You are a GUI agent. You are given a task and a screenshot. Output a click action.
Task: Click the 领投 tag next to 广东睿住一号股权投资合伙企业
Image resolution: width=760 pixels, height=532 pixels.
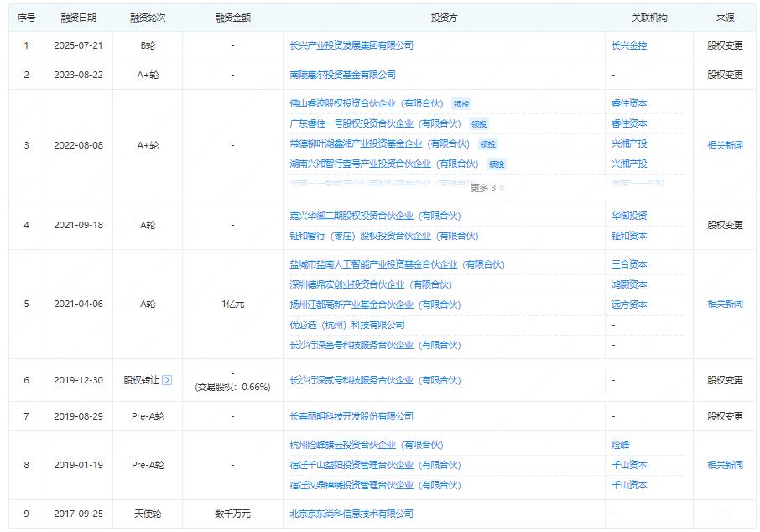pyautogui.click(x=477, y=124)
